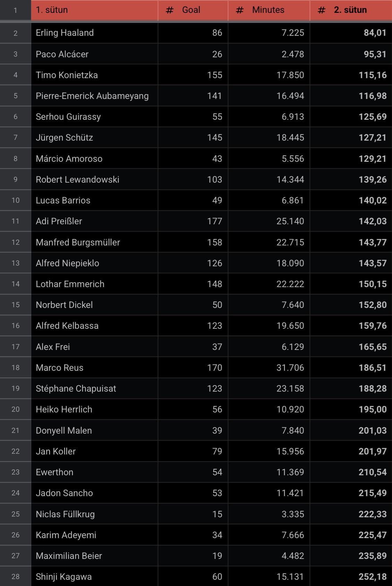Select the Goal column header text
The height and width of the screenshot is (586, 392).
point(191,10)
